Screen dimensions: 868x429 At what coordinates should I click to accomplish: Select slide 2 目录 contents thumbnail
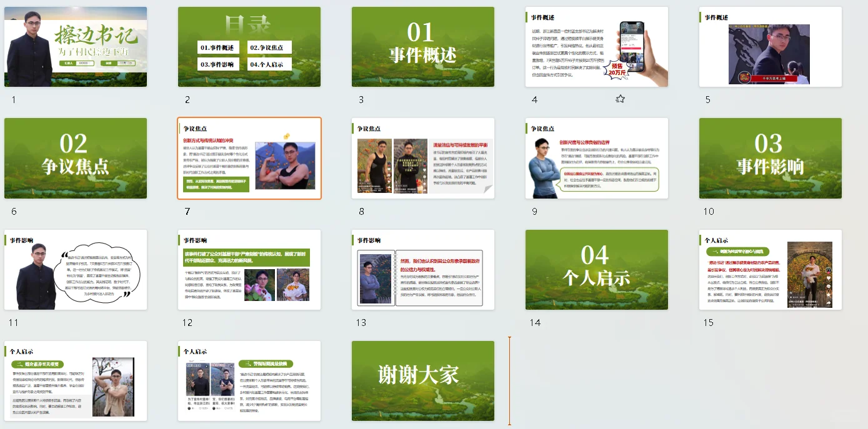[249, 47]
